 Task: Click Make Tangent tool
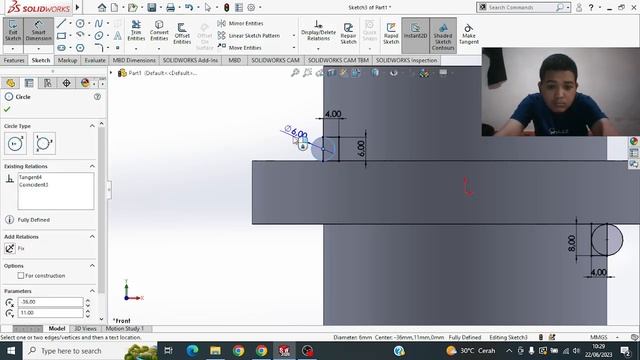469,34
